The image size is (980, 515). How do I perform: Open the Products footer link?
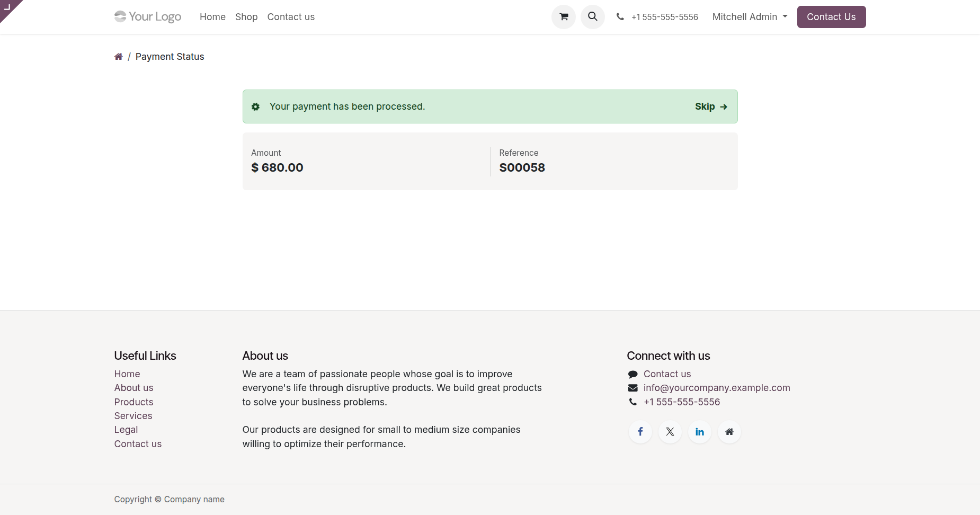coord(133,402)
